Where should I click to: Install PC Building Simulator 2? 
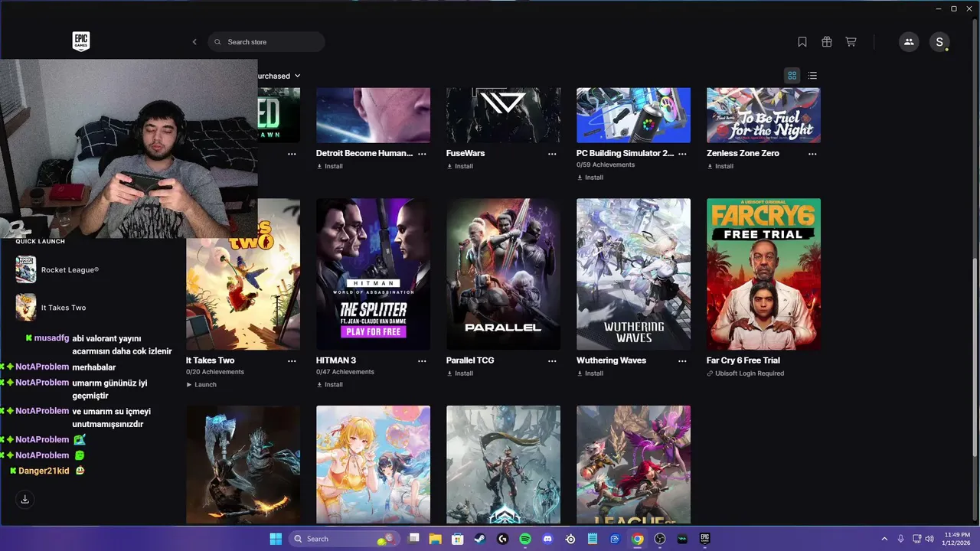590,178
